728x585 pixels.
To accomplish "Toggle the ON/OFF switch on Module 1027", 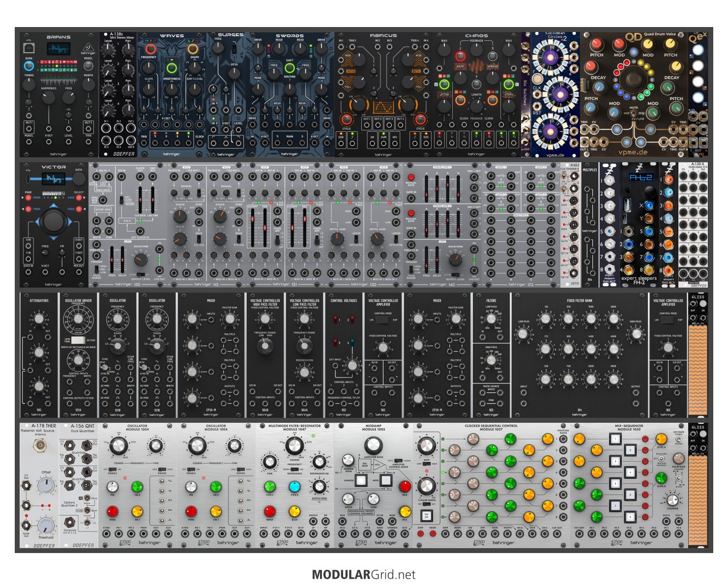I will (x=426, y=515).
